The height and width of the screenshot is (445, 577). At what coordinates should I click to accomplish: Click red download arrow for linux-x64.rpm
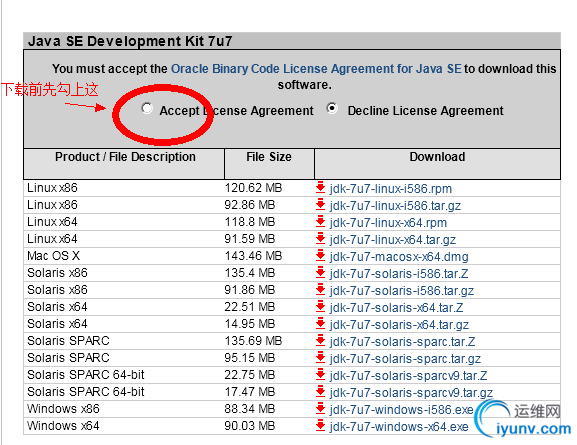pyautogui.click(x=321, y=221)
